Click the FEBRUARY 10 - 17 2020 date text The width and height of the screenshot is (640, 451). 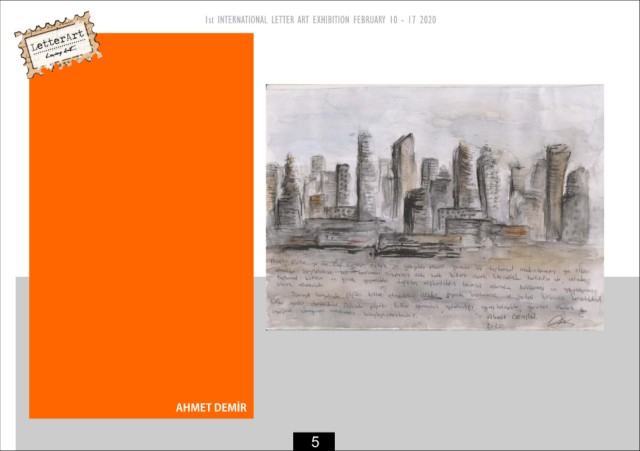point(395,20)
